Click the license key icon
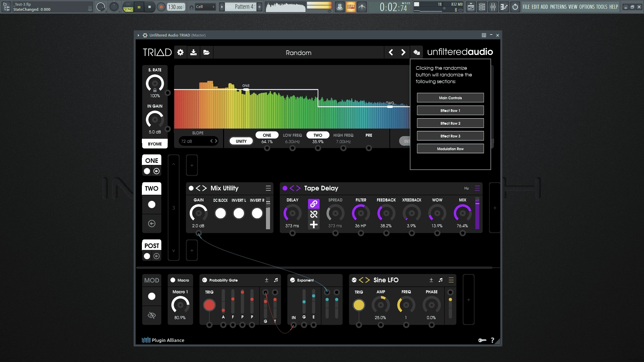This screenshot has height=362, width=644. click(482, 340)
